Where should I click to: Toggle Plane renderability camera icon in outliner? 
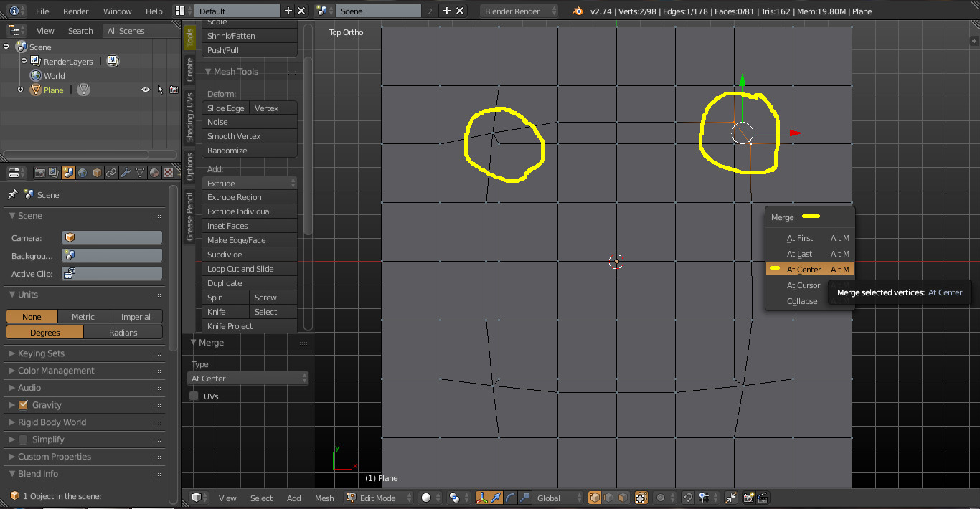click(x=174, y=90)
